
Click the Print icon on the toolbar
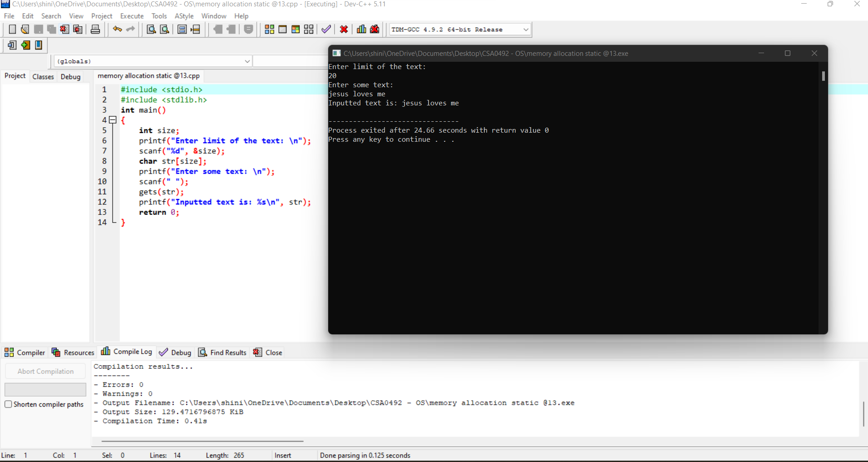(95, 29)
